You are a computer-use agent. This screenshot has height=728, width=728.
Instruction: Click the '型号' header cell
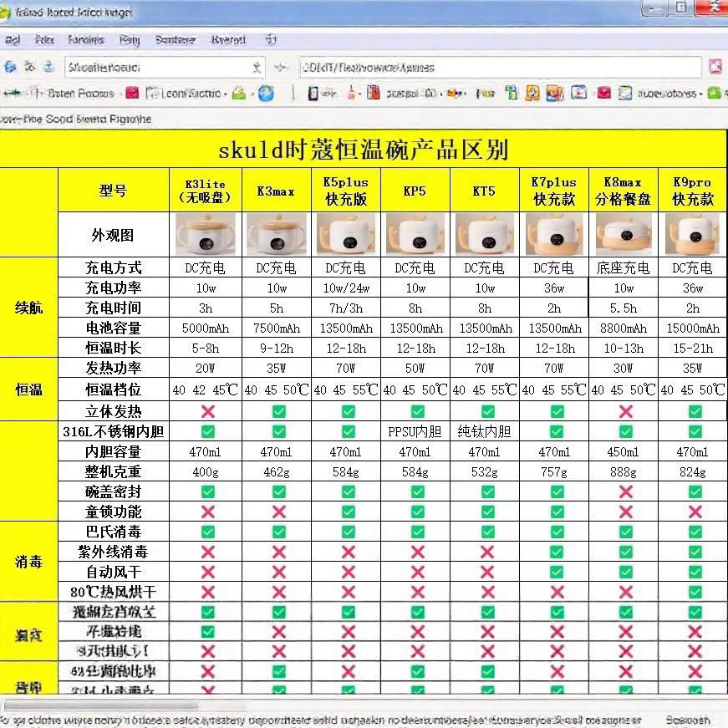coord(114,191)
